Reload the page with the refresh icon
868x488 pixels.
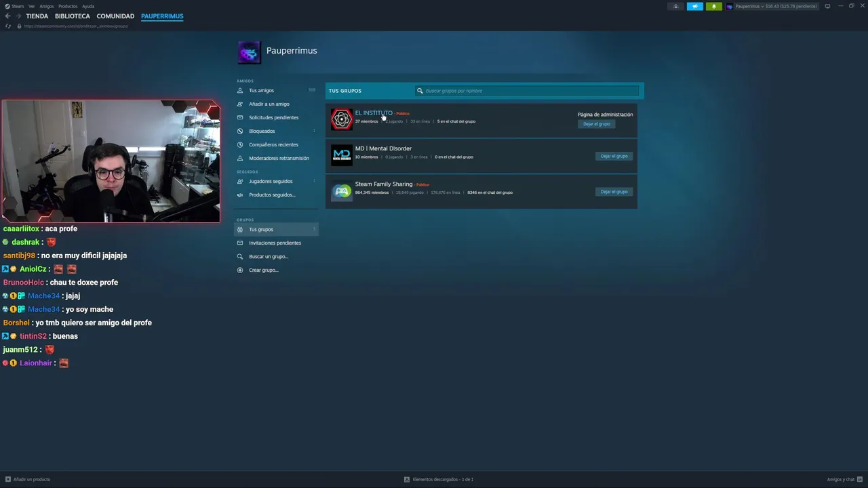8,26
